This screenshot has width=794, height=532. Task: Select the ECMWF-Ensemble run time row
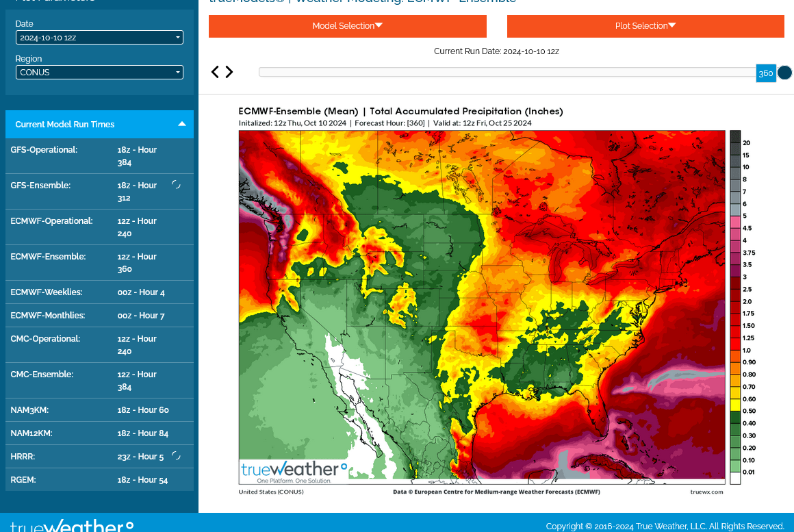(x=99, y=262)
